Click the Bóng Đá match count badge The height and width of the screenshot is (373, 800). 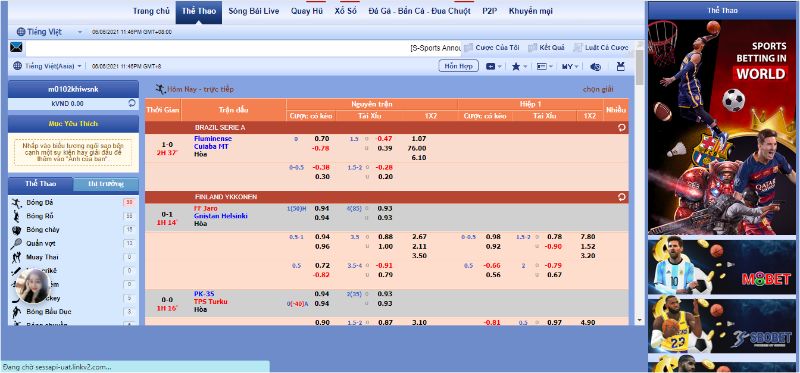click(x=129, y=203)
